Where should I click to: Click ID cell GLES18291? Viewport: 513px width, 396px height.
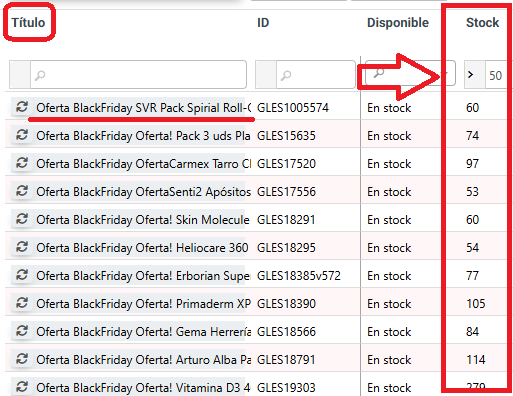[286, 220]
